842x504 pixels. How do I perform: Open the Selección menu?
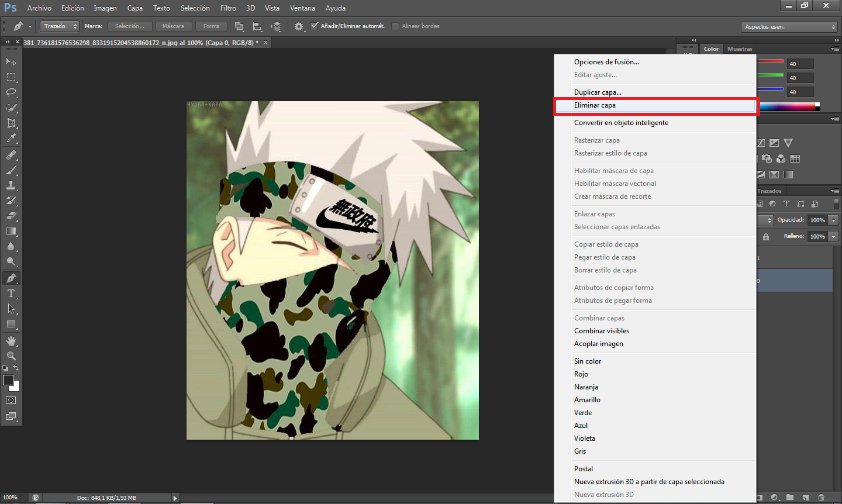[x=195, y=8]
